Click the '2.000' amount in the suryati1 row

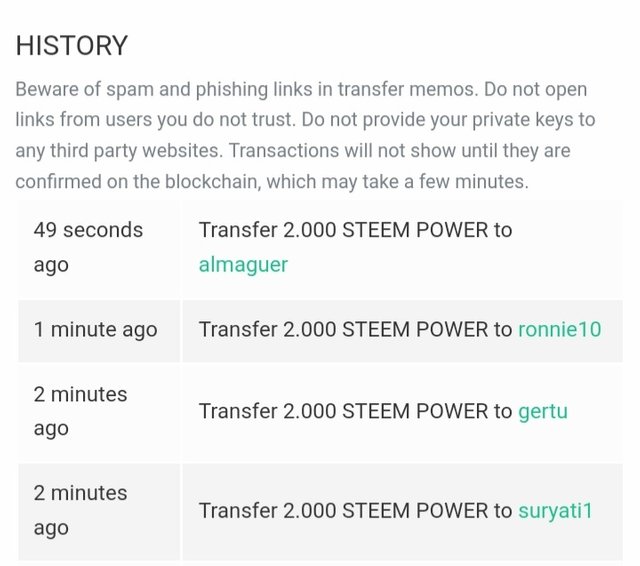[309, 511]
